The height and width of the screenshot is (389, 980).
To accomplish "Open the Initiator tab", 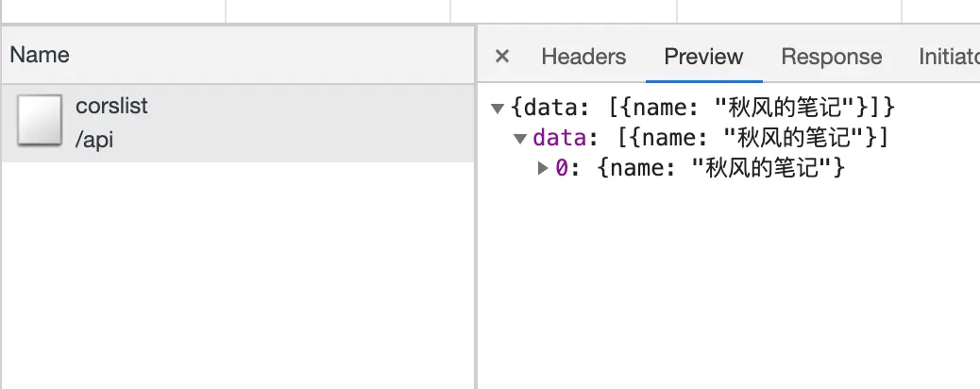I will tap(949, 57).
